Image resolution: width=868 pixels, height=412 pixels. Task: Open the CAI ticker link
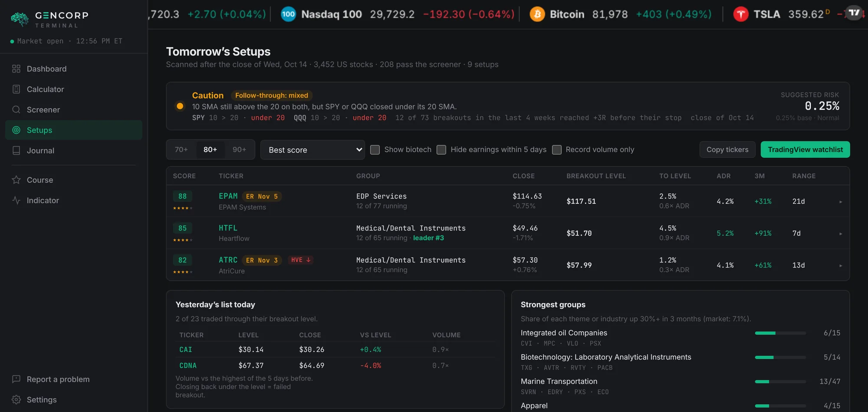[x=186, y=349]
